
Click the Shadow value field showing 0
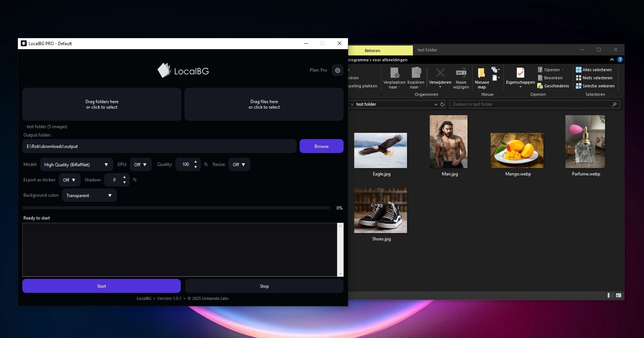pos(114,180)
